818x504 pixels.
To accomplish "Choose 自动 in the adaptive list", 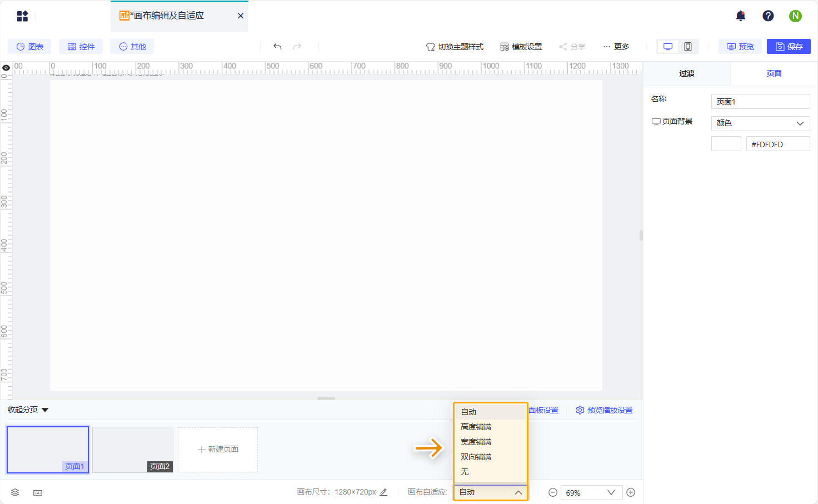I will pyautogui.click(x=490, y=412).
